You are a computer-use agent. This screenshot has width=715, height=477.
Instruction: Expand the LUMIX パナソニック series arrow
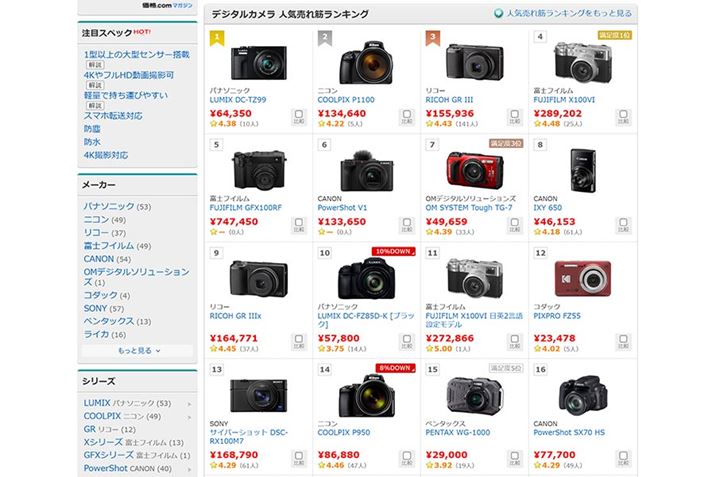[x=189, y=404]
